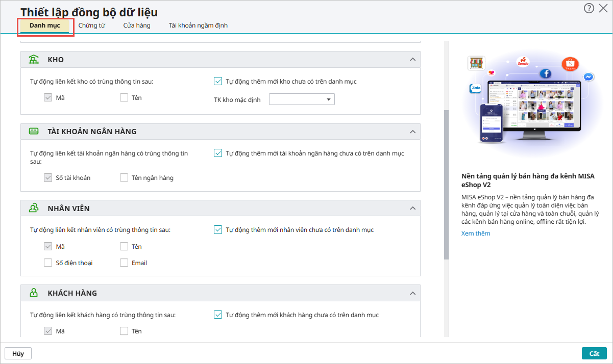
Task: Open the help question mark icon
Action: coord(589,8)
